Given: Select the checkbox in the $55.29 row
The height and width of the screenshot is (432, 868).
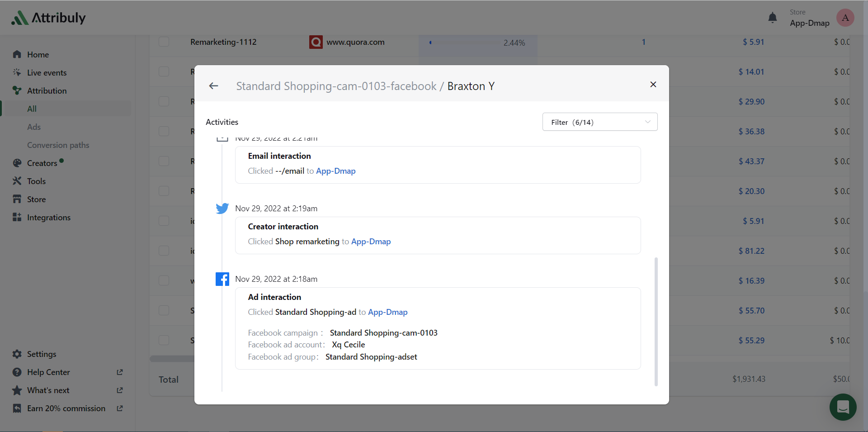Looking at the screenshot, I should [164, 340].
